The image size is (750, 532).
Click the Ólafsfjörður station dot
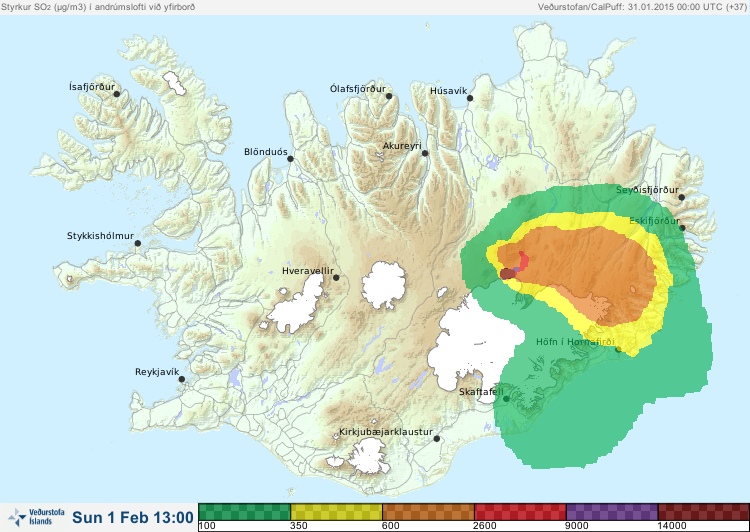[389, 96]
